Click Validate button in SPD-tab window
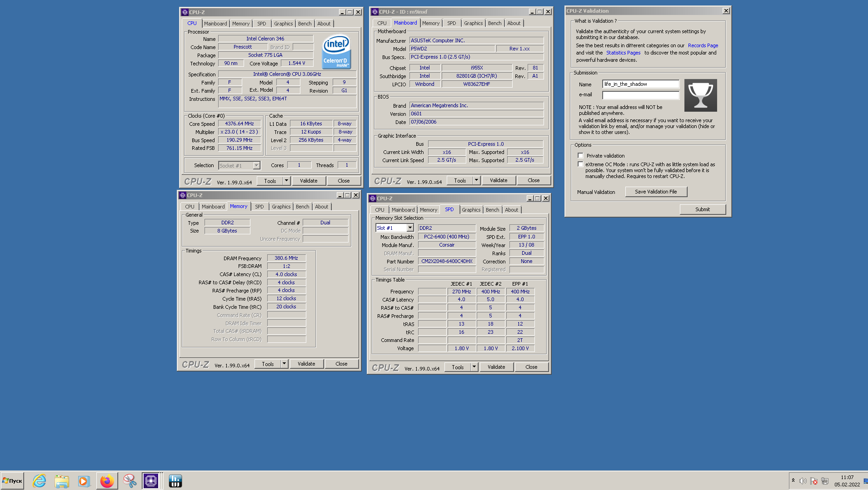The height and width of the screenshot is (490, 868). tap(497, 367)
